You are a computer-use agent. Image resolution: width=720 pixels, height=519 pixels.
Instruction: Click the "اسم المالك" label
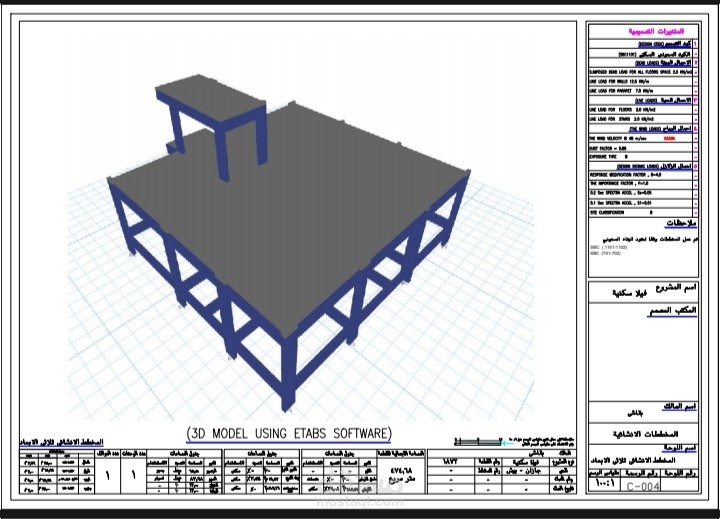[x=679, y=406]
